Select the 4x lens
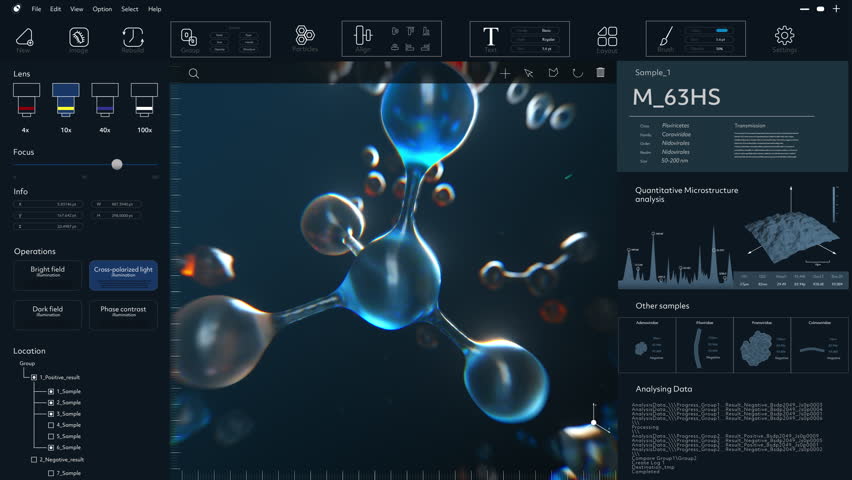 26,100
